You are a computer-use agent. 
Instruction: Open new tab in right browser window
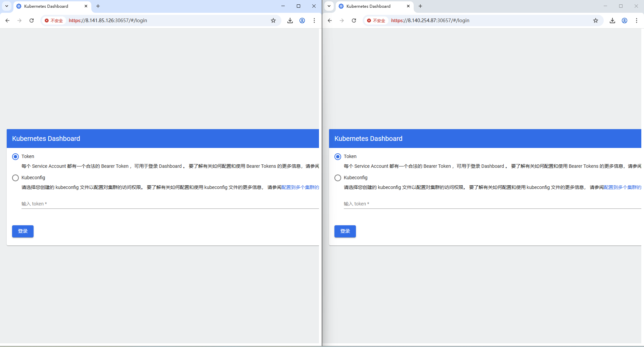click(x=420, y=6)
